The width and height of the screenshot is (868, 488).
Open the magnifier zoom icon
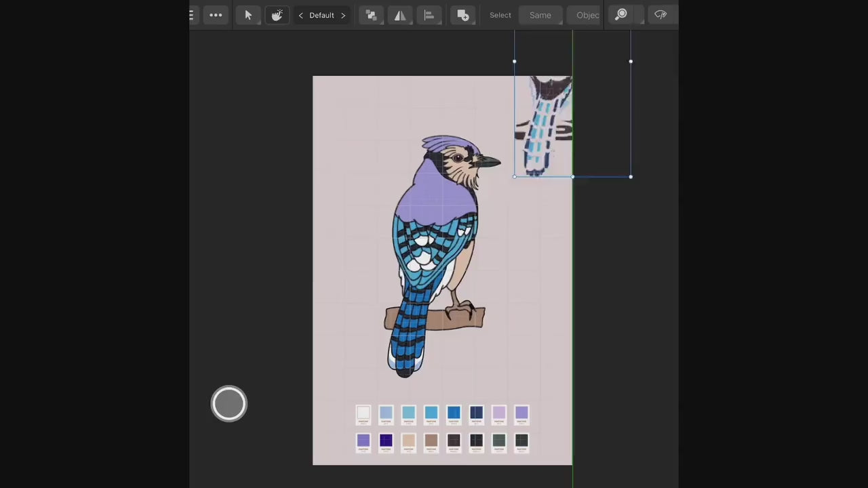(620, 15)
